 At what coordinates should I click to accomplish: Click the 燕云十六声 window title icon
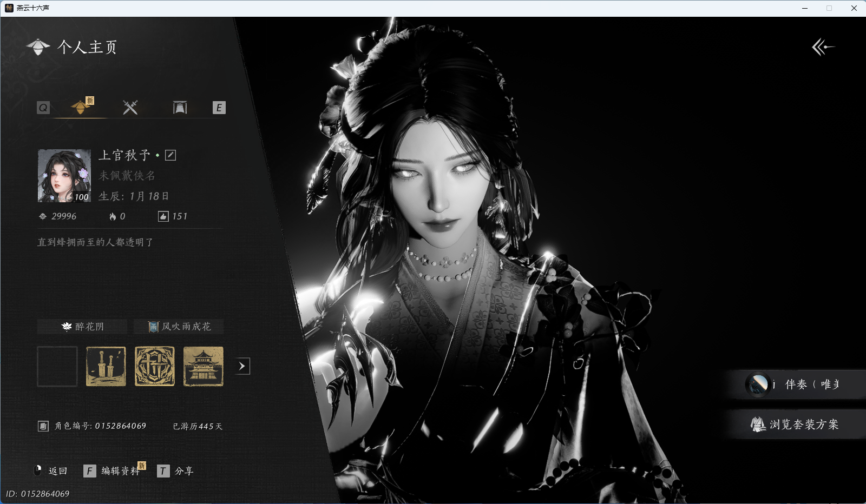coord(9,8)
